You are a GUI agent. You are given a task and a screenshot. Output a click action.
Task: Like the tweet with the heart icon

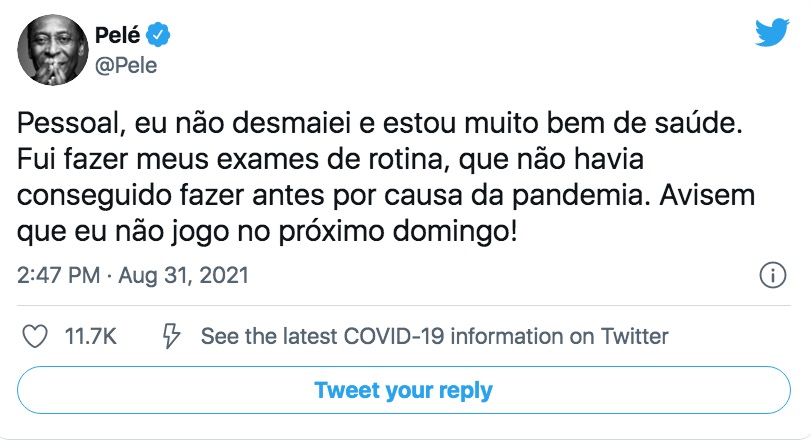36,336
